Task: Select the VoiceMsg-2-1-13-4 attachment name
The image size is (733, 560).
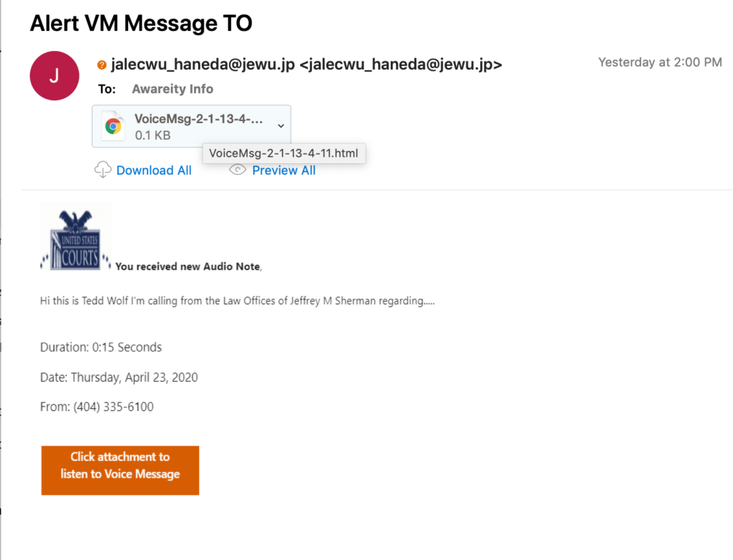Action: pyautogui.click(x=198, y=119)
